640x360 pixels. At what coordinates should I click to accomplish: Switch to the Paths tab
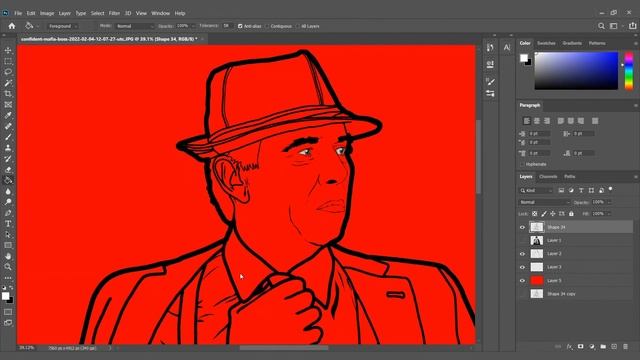570,177
